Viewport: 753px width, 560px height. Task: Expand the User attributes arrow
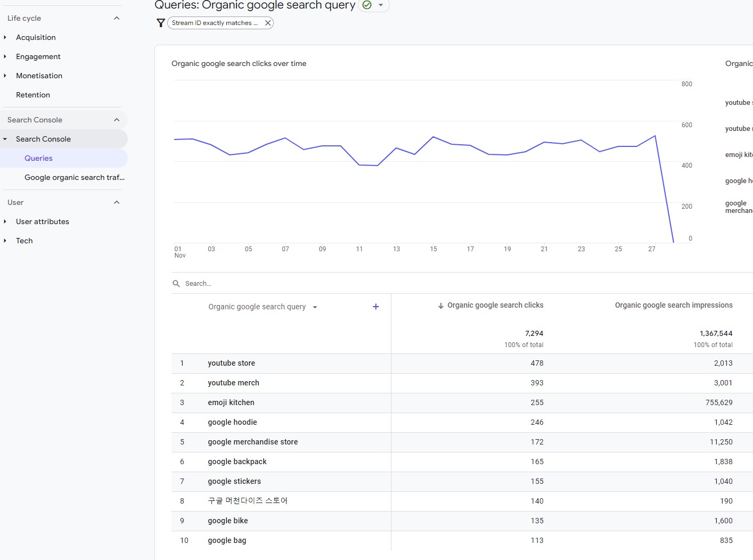click(5, 221)
